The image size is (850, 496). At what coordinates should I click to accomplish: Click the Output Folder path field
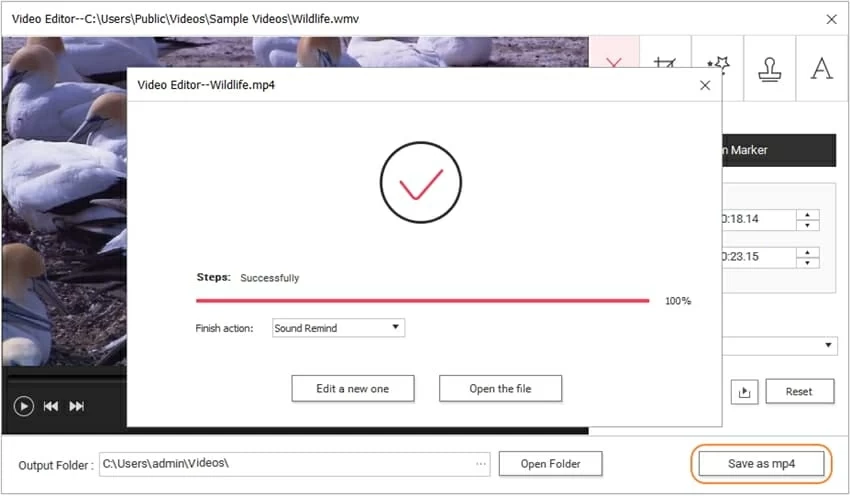coord(285,464)
